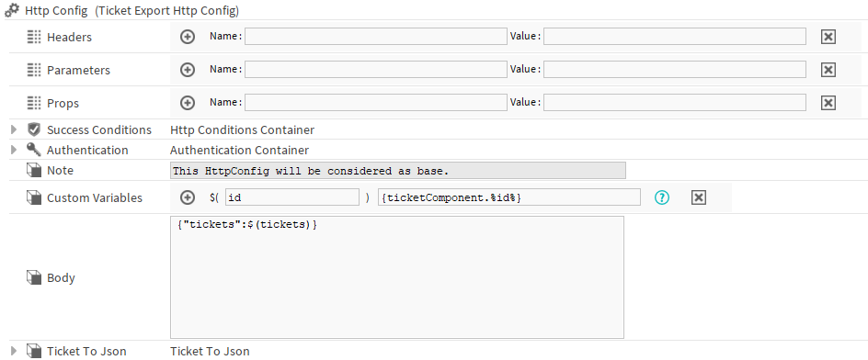
Task: Expand the Ticket To Json node
Action: [15, 351]
